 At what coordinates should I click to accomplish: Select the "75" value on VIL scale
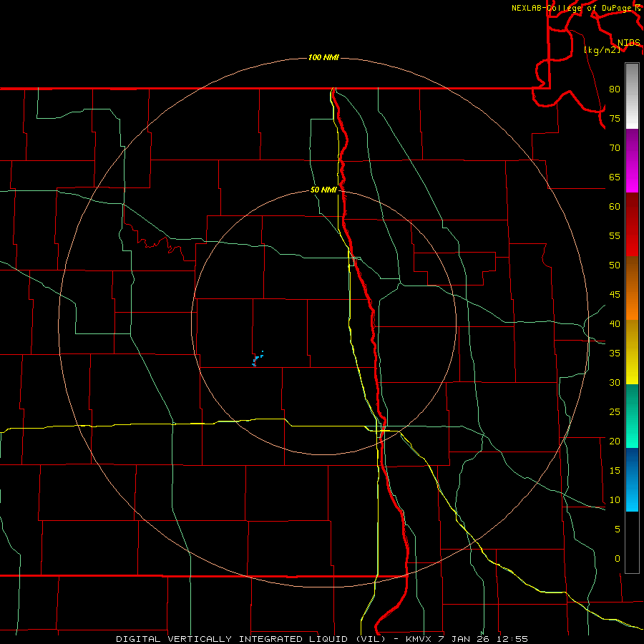(615, 118)
